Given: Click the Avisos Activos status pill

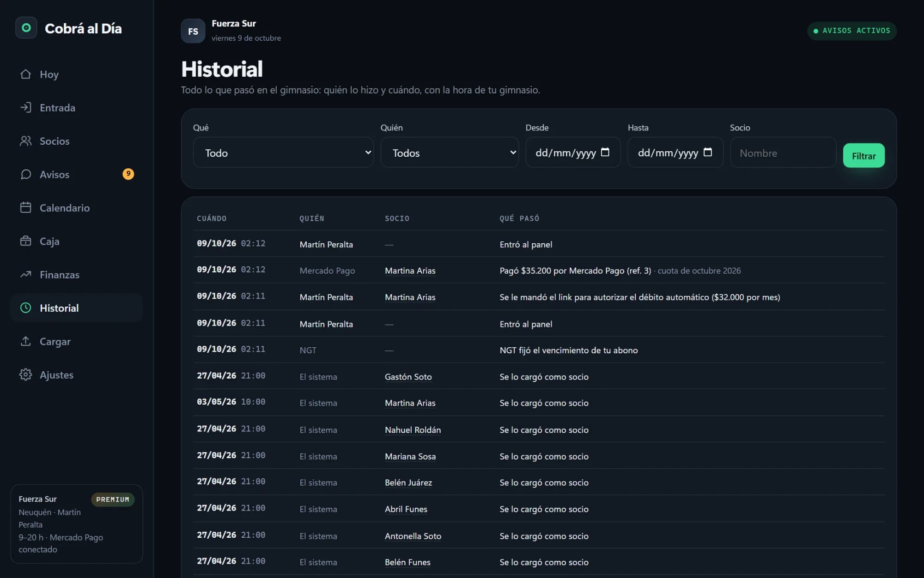Looking at the screenshot, I should (x=852, y=31).
